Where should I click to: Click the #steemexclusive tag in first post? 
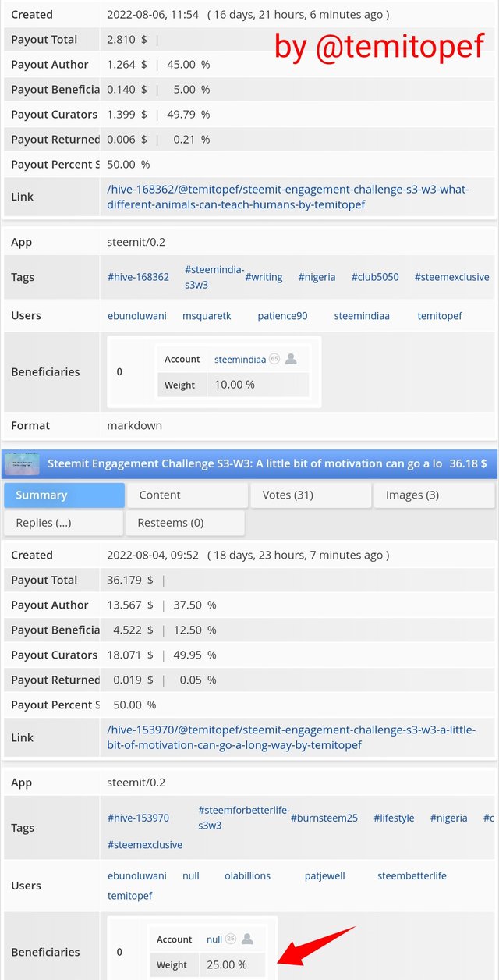[452, 277]
